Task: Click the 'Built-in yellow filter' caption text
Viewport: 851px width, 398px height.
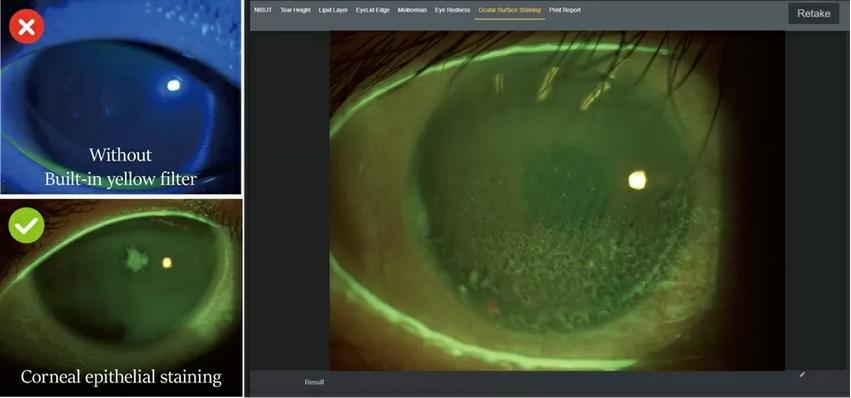Action: pyautogui.click(x=120, y=179)
